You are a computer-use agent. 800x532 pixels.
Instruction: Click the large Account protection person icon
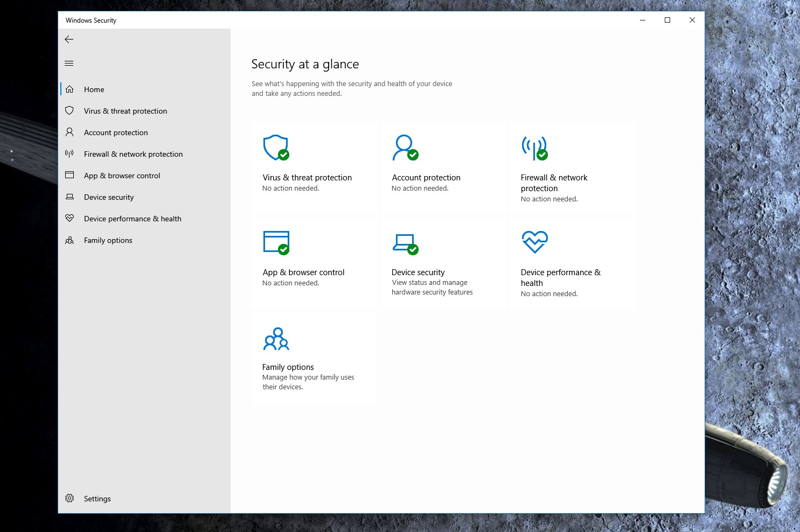(405, 148)
